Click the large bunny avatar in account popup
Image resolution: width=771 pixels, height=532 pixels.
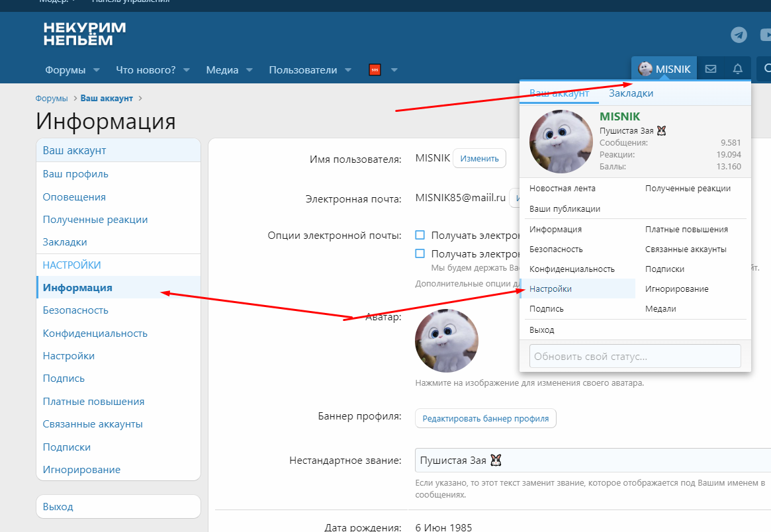pos(561,142)
